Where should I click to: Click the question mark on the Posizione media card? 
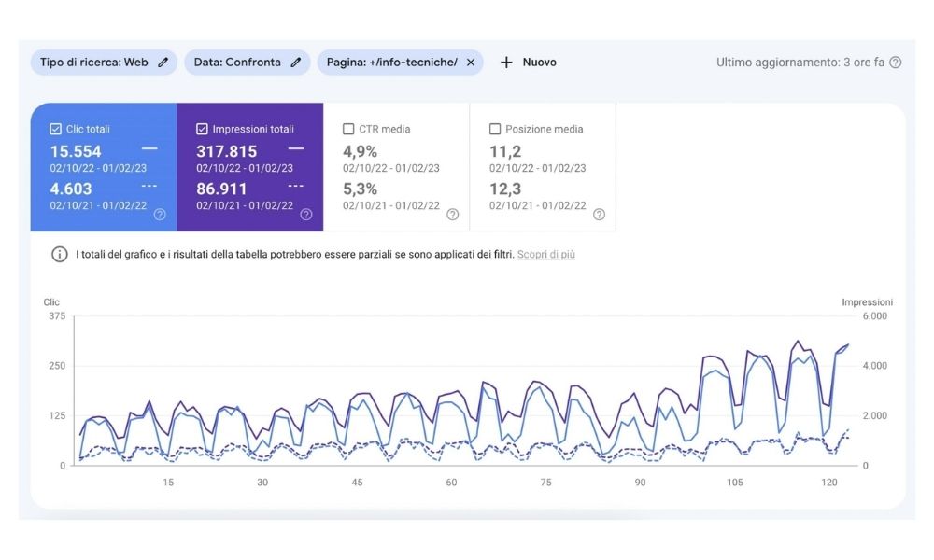[600, 214]
